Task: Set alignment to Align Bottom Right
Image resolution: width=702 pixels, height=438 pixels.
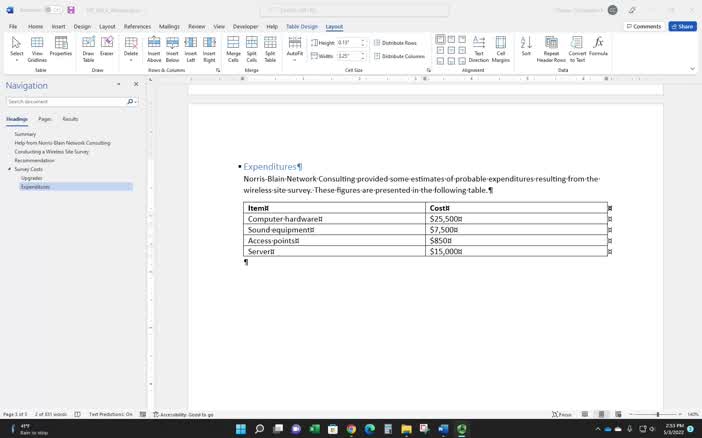Action: (462, 61)
